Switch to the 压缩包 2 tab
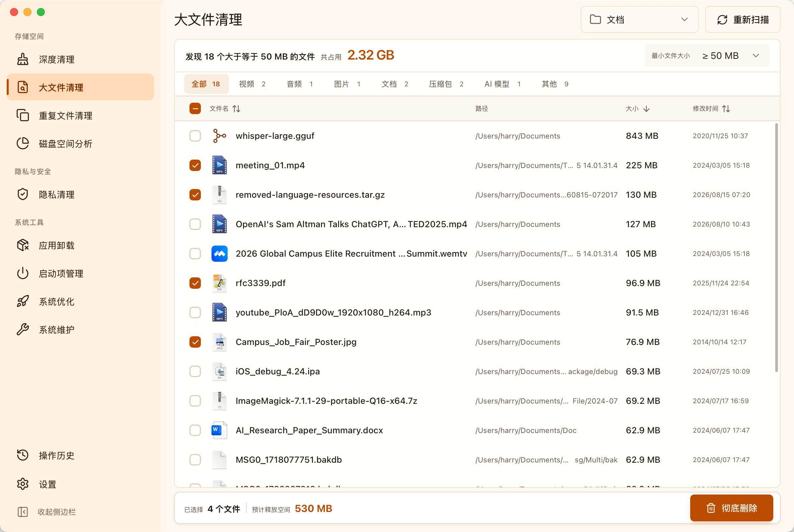 446,84
